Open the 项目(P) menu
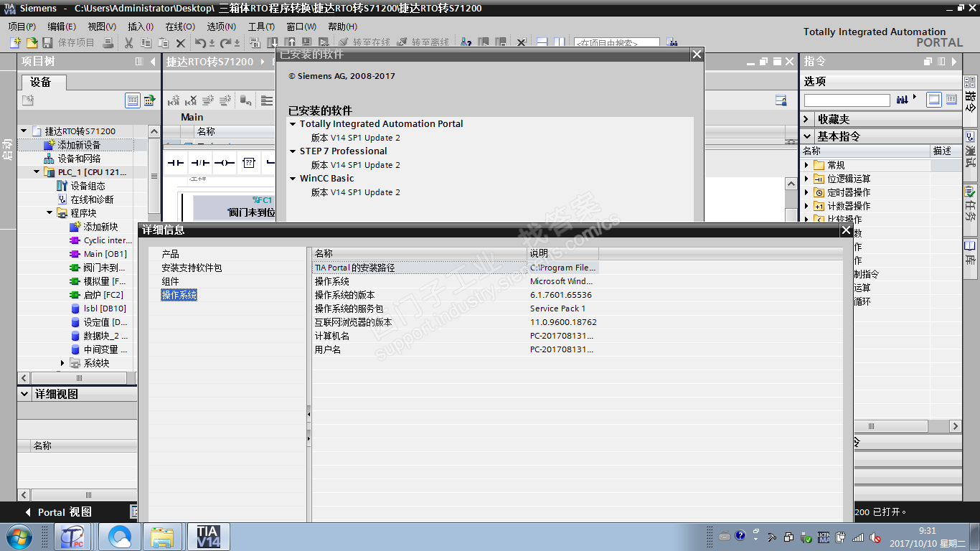Image resolution: width=980 pixels, height=551 pixels. tap(22, 27)
